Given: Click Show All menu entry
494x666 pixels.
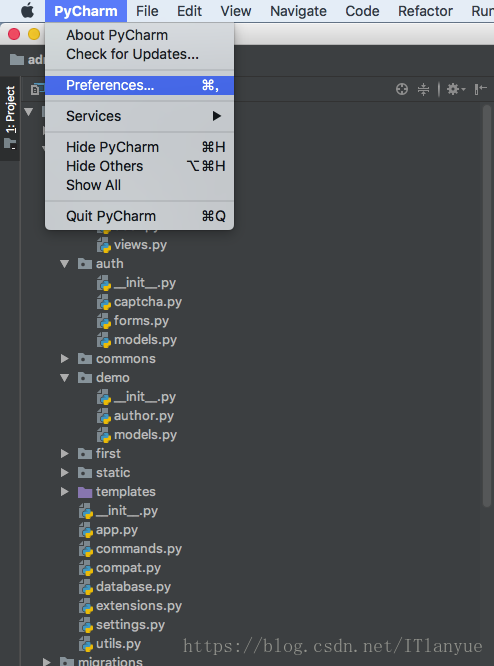Looking at the screenshot, I should click(x=139, y=185).
